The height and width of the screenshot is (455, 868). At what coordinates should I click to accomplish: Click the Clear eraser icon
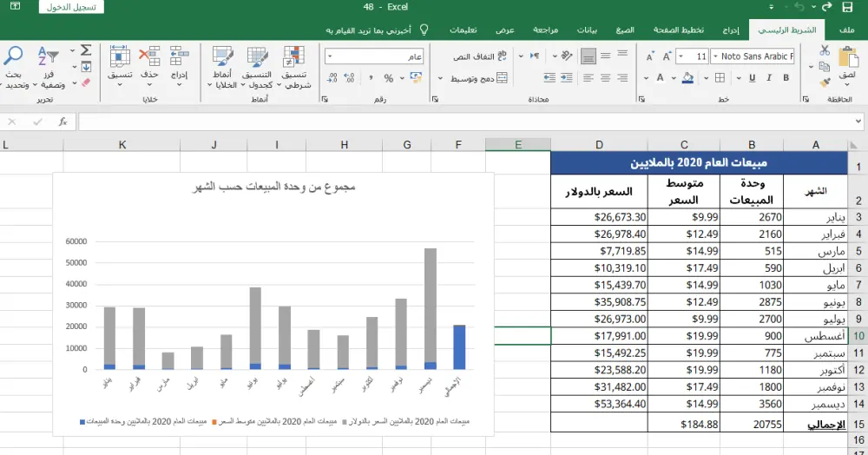(86, 82)
